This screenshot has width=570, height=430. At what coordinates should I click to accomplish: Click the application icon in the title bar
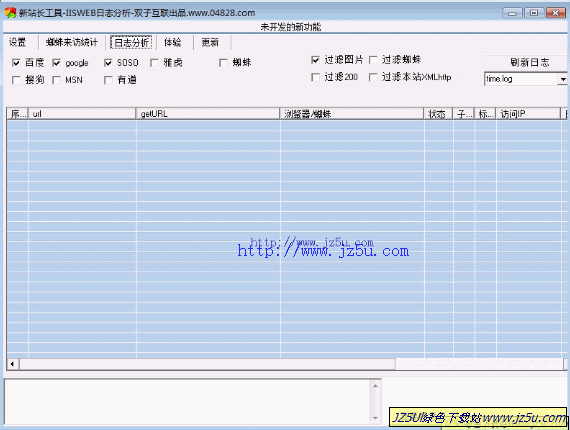coord(10,13)
